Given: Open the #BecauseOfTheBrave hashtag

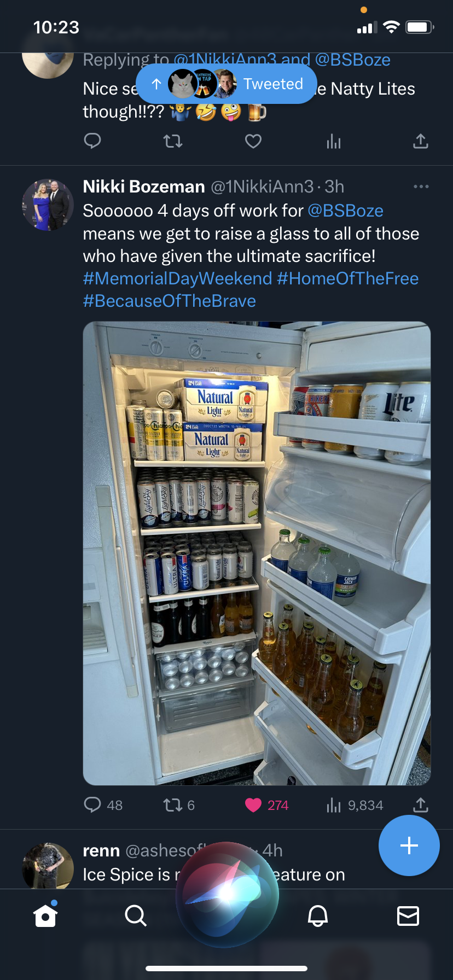Looking at the screenshot, I should point(170,301).
